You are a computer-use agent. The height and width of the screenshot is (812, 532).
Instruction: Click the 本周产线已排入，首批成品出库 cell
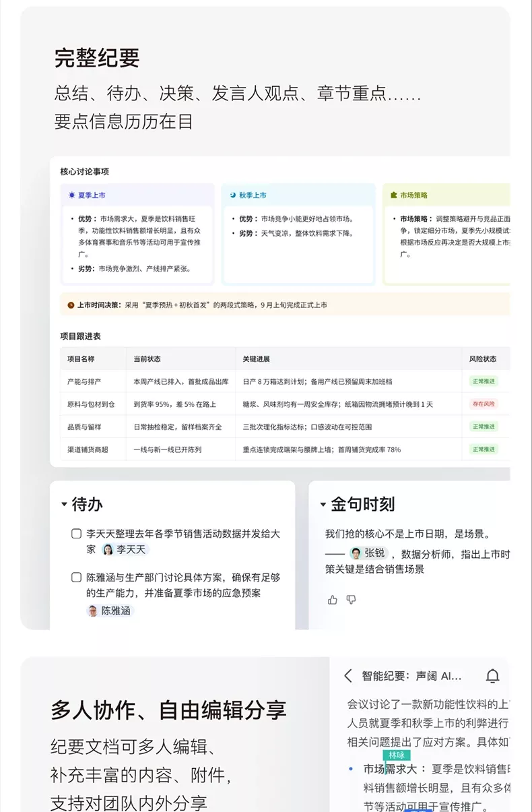181,381
